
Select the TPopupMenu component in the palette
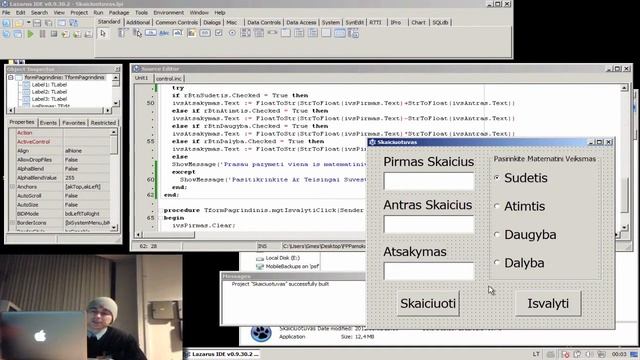coord(137,33)
